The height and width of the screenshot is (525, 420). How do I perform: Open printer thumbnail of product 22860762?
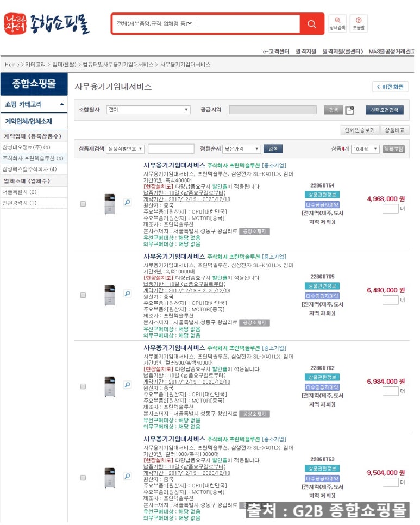tap(110, 386)
